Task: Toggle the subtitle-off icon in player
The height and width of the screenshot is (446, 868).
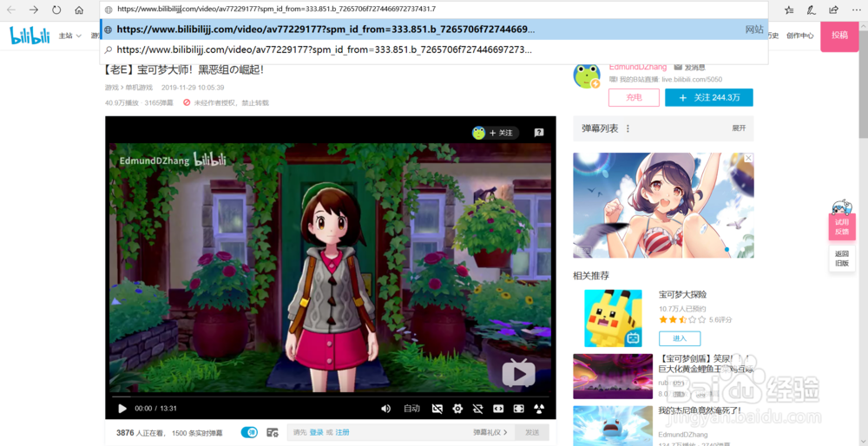Action: 437,409
